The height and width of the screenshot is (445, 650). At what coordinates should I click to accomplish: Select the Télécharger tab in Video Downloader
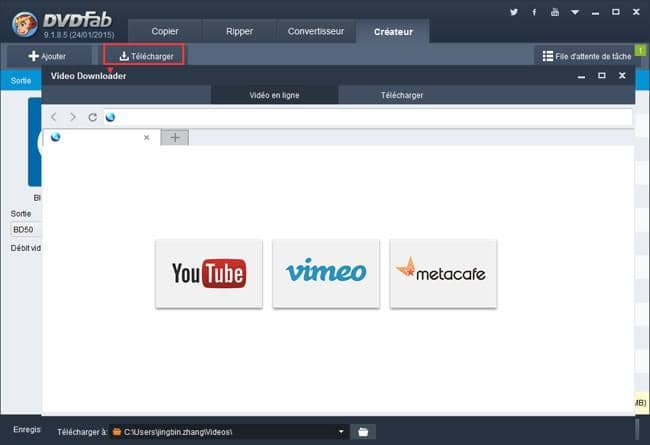pos(402,95)
